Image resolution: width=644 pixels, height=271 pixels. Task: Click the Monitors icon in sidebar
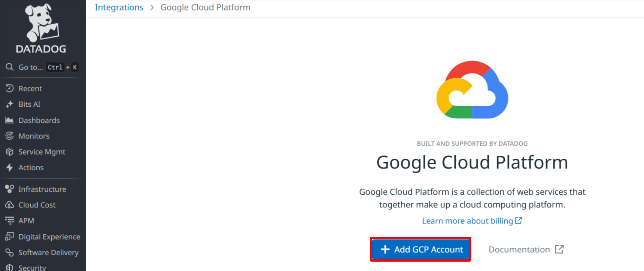pyautogui.click(x=10, y=136)
